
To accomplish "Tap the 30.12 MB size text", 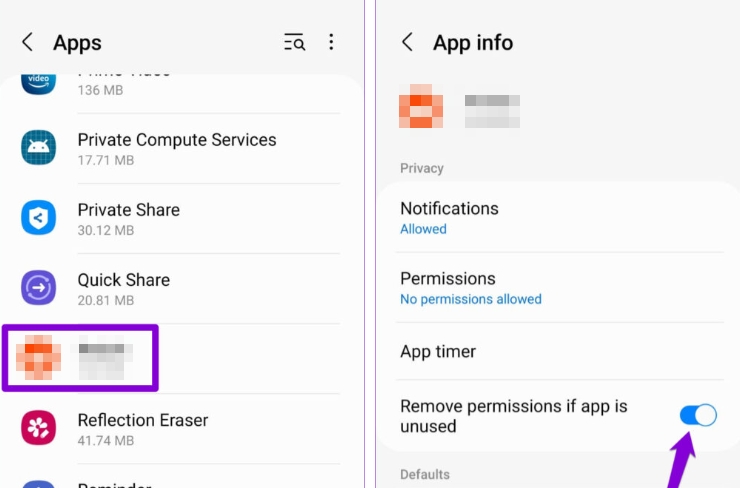I will 106,230.
